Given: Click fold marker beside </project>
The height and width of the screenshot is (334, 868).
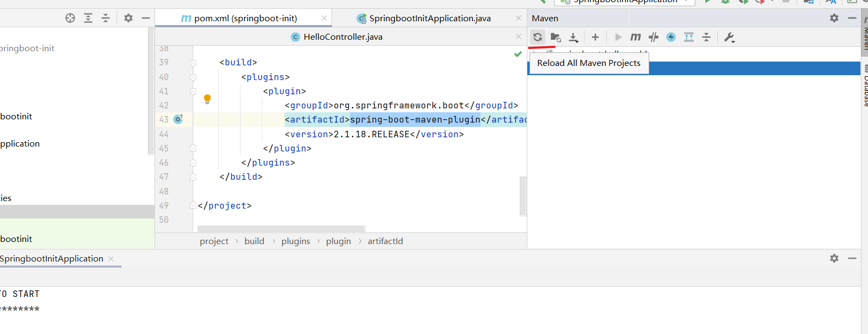Looking at the screenshot, I should [x=193, y=205].
